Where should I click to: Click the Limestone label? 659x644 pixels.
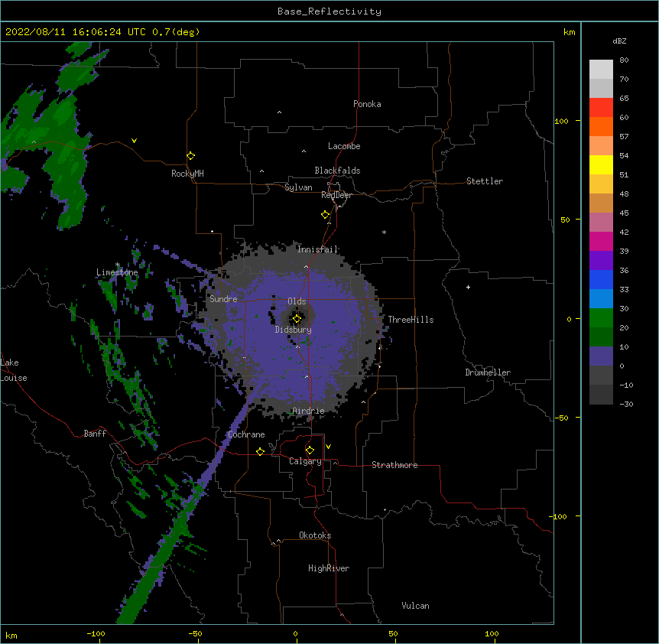tap(117, 272)
